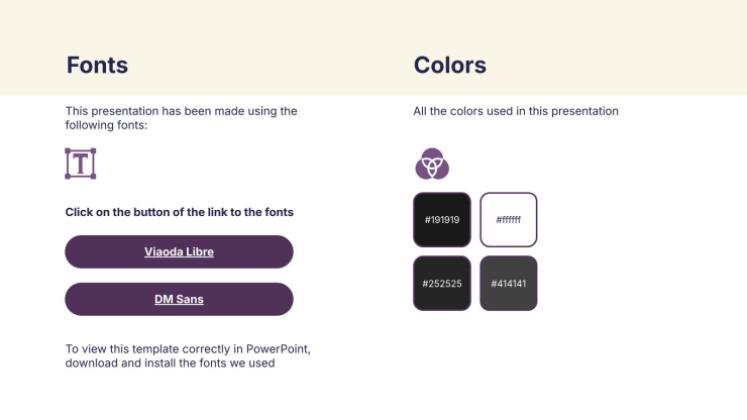Click blank slide area right of swatches
The width and height of the screenshot is (747, 420).
(640, 250)
